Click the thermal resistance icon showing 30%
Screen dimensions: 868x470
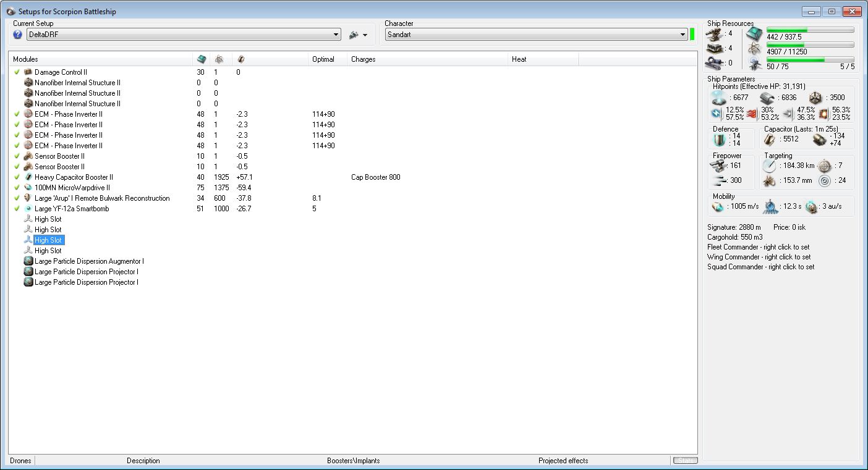(x=752, y=114)
